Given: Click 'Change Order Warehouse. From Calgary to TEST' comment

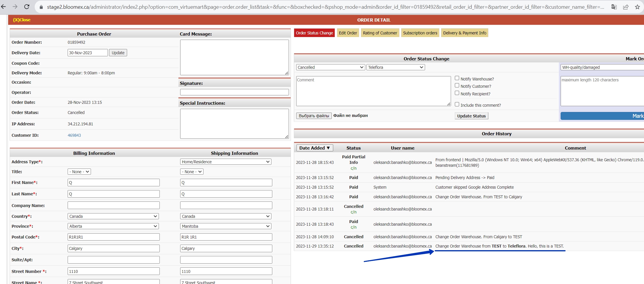Looking at the screenshot, I should (x=479, y=237).
